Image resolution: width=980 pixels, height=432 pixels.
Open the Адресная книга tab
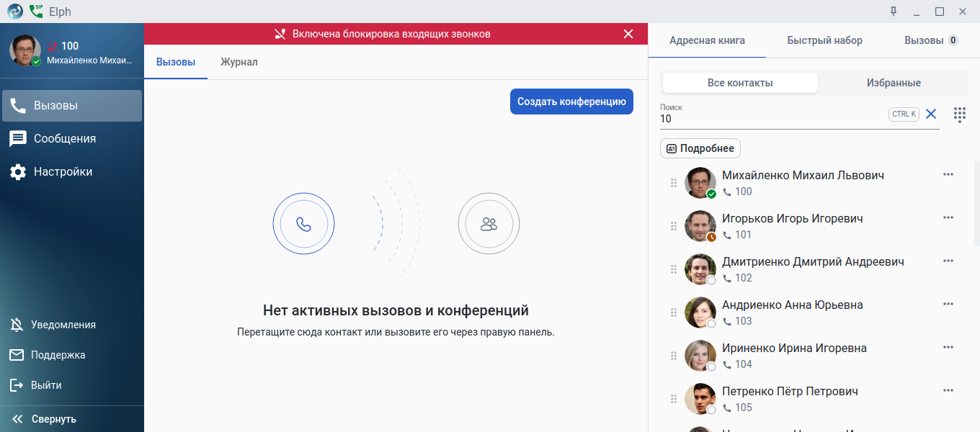(707, 40)
